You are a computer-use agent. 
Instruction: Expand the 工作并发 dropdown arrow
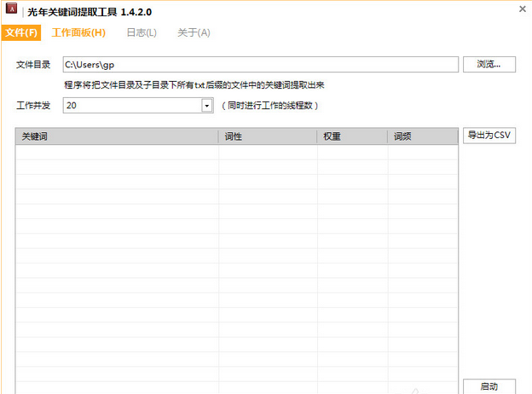pos(206,106)
